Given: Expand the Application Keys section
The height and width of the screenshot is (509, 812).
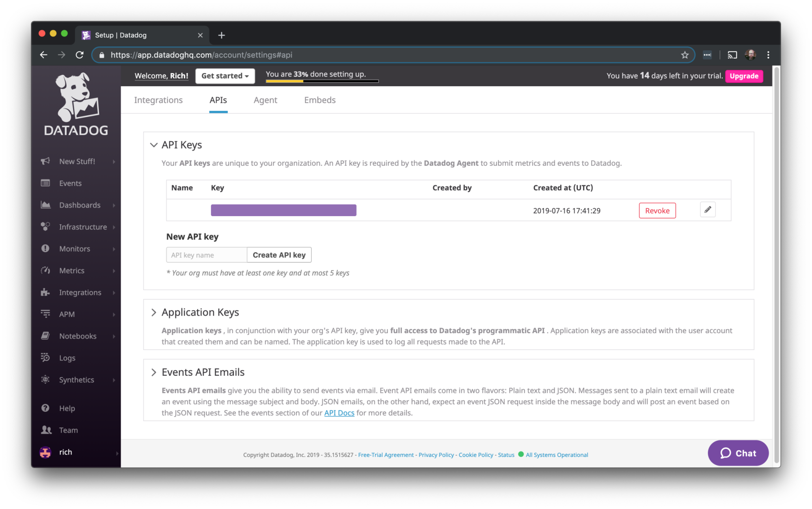Looking at the screenshot, I should pos(154,312).
